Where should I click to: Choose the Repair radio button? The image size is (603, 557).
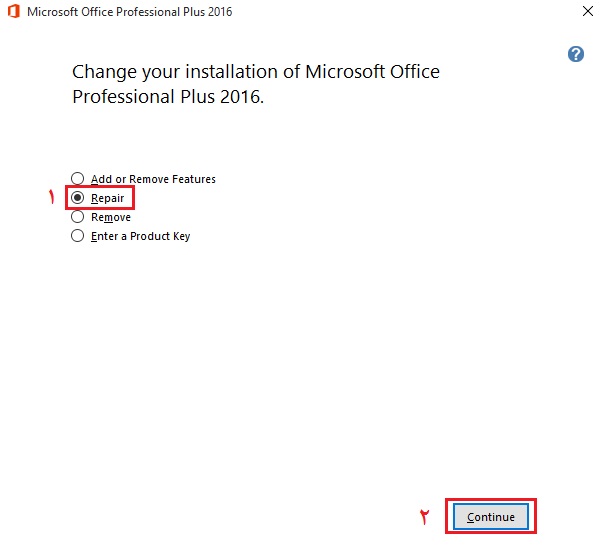pyautogui.click(x=78, y=198)
